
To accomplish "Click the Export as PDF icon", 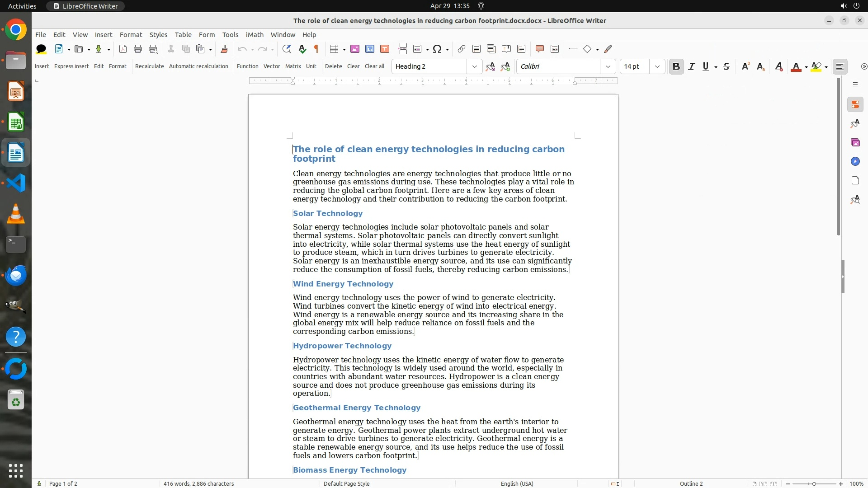I will coord(123,49).
